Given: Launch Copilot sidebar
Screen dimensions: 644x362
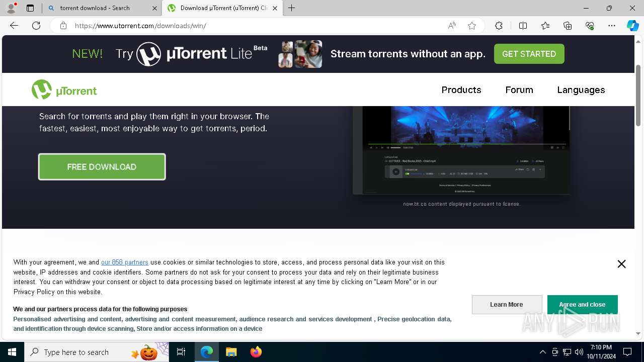Looking at the screenshot, I should [x=633, y=26].
